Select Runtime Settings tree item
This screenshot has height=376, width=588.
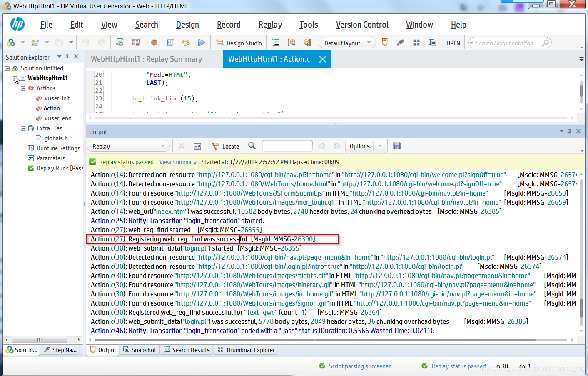[x=58, y=148]
